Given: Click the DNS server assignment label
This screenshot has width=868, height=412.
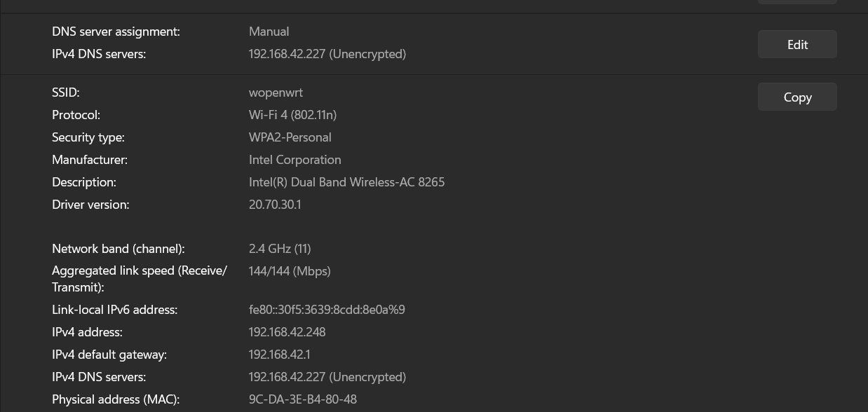Looking at the screenshot, I should click(x=116, y=32).
